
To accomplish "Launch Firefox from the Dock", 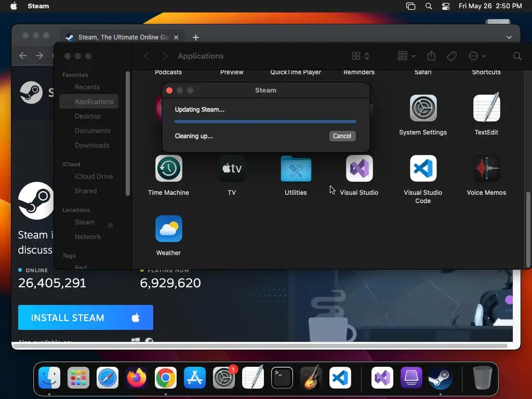I will [x=137, y=378].
